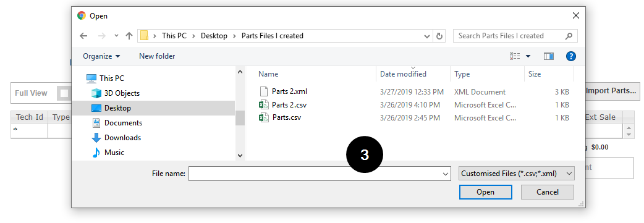Click 'Parts Files I created' breadcrumb
Screen dimensions: 644x223
coord(273,36)
